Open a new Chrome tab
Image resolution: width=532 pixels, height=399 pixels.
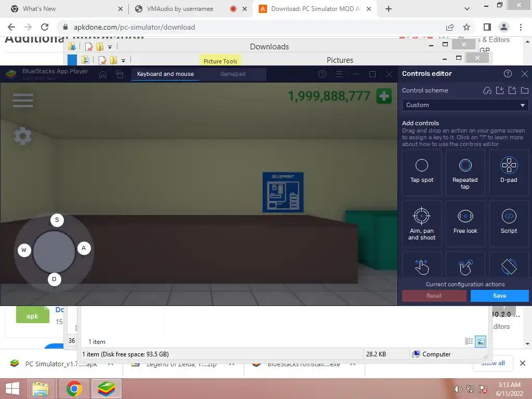(389, 9)
